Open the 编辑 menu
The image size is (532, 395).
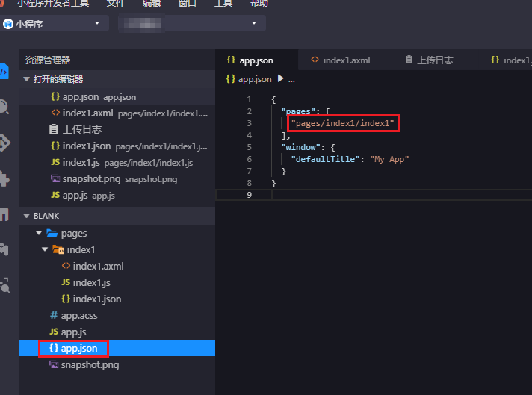tap(152, 4)
